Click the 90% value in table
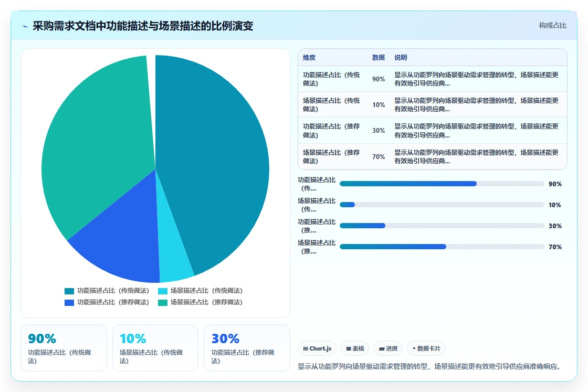Image resolution: width=588 pixels, height=392 pixels. pyautogui.click(x=379, y=79)
